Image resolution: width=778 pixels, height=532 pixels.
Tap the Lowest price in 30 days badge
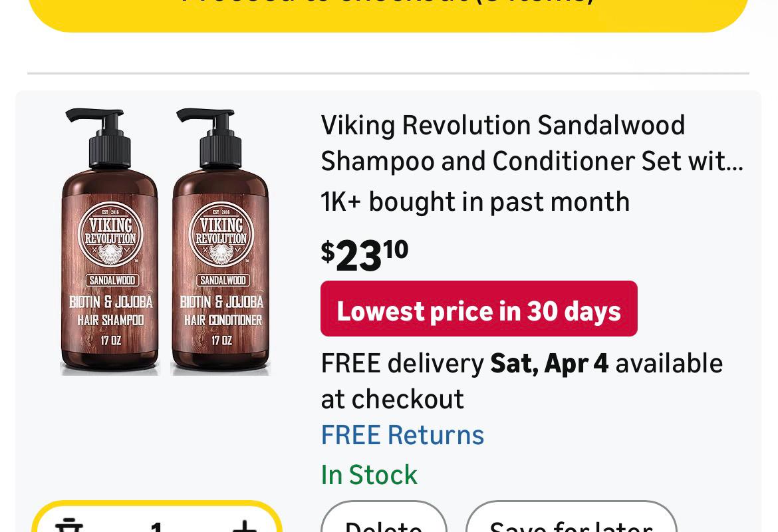coord(479,309)
